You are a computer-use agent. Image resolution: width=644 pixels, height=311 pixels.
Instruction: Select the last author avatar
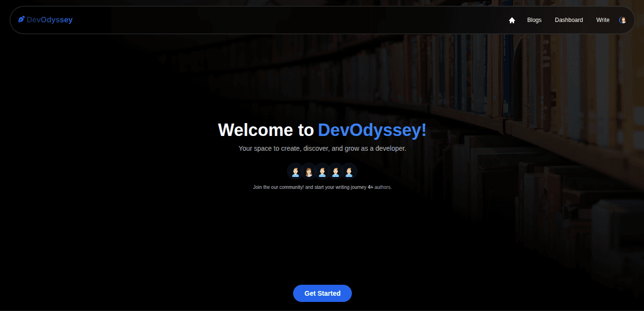click(x=349, y=171)
